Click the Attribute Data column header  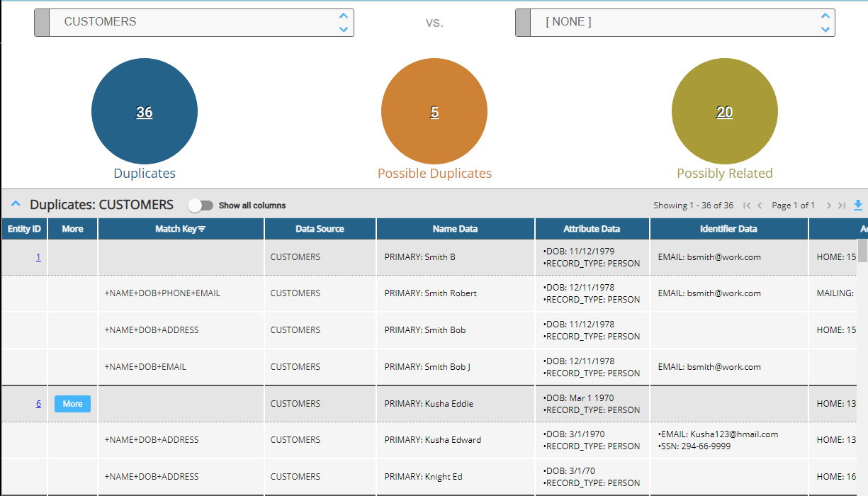pyautogui.click(x=592, y=229)
